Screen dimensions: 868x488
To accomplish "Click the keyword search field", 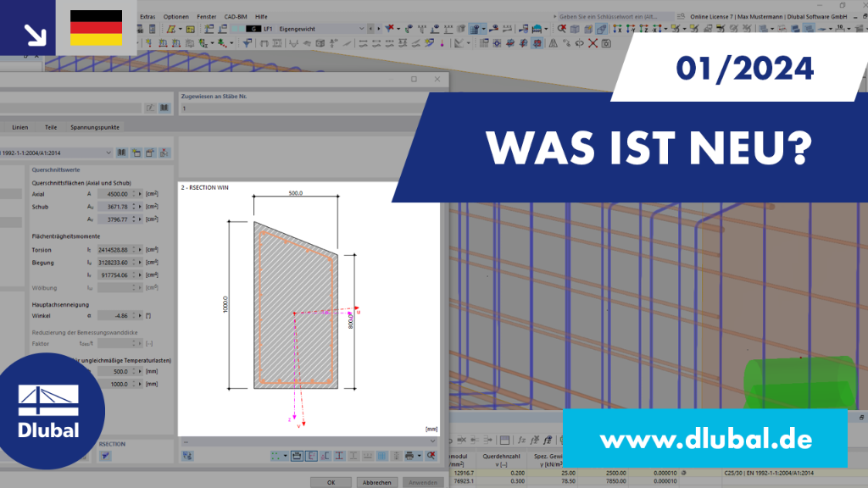I will [615, 17].
